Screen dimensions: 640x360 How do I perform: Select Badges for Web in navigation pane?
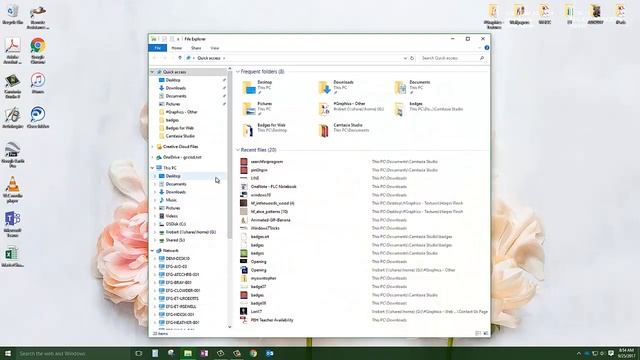click(180, 128)
